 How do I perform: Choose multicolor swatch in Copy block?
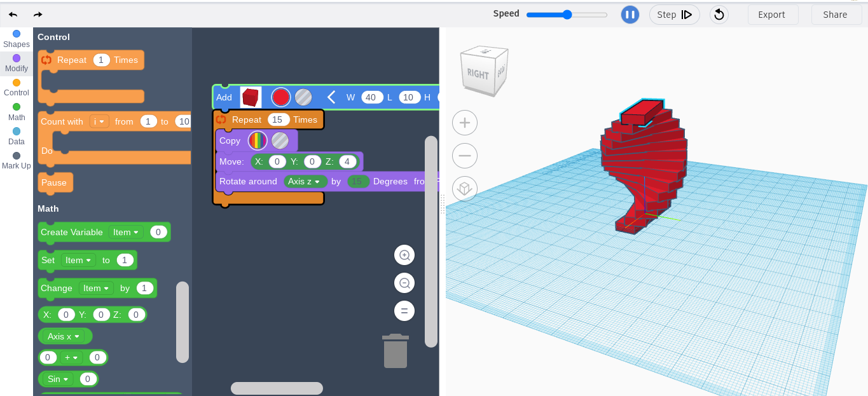pos(258,140)
